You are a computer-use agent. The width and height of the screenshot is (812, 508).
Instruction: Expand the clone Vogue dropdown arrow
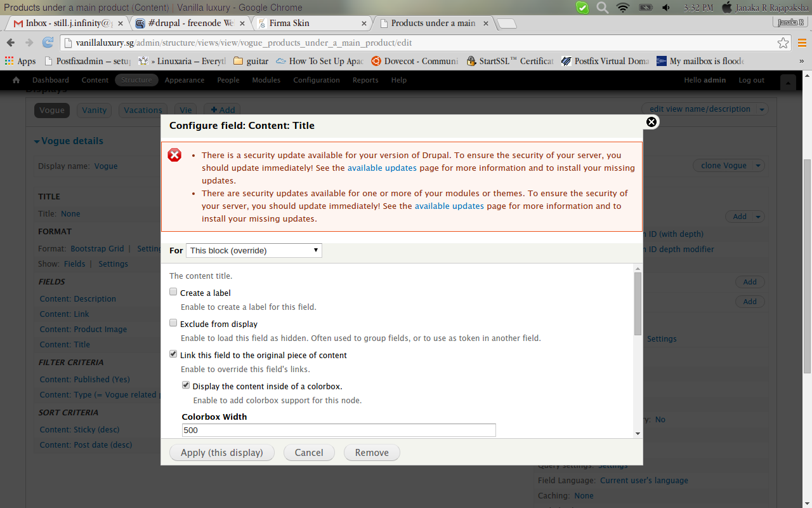coord(758,166)
